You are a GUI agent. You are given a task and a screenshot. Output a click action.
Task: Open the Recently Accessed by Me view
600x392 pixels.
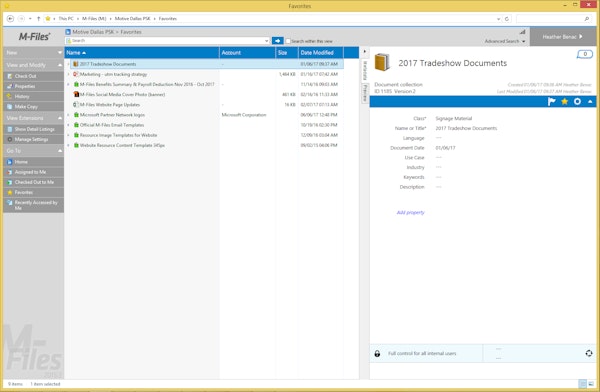point(36,205)
